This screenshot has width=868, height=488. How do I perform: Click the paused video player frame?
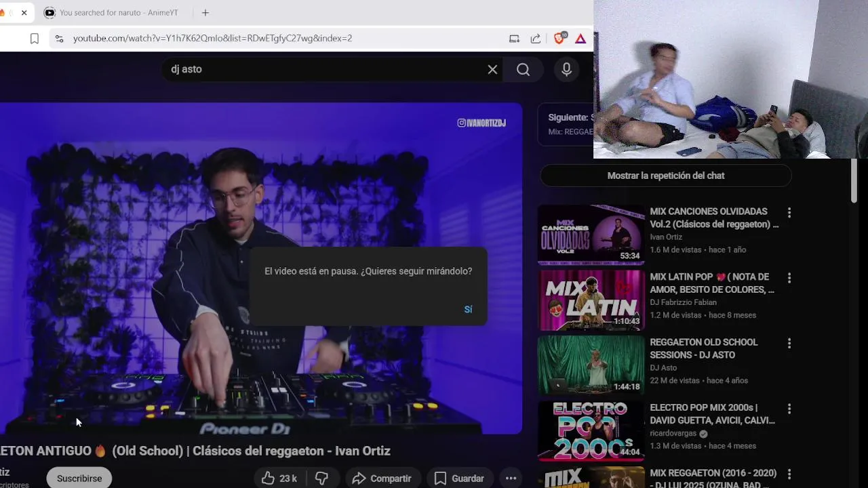click(x=261, y=268)
